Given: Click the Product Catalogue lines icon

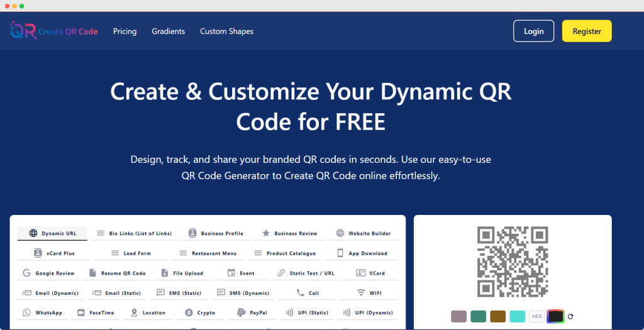Looking at the screenshot, I should [x=258, y=253].
